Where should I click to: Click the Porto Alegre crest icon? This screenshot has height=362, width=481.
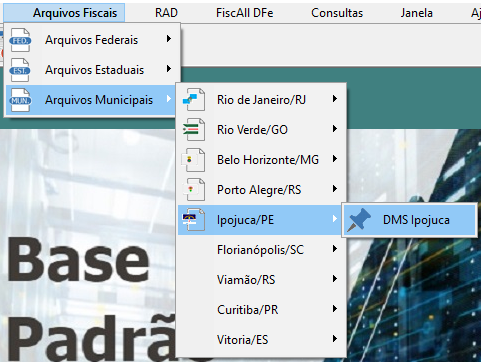(x=194, y=190)
